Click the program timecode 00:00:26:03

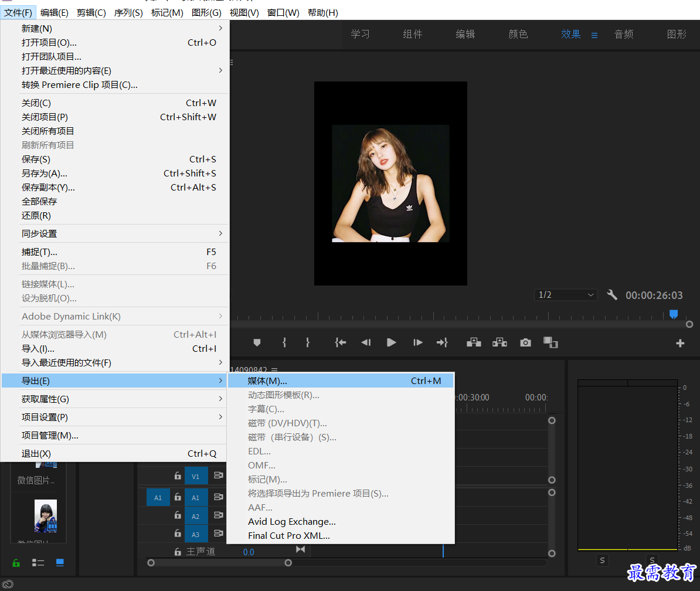tap(654, 295)
